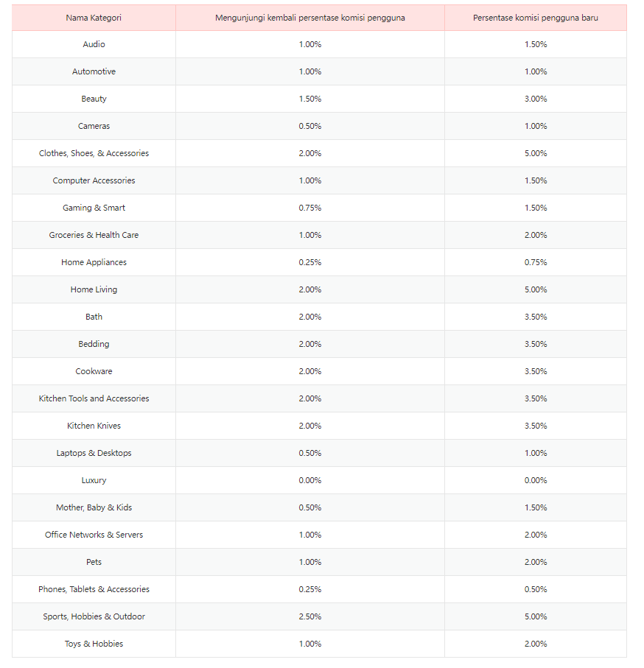The height and width of the screenshot is (668, 644).
Task: Click the Beauty category name
Action: click(x=94, y=99)
